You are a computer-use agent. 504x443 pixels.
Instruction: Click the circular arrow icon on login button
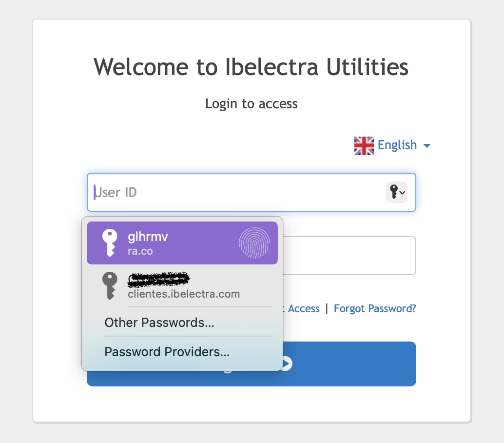[x=286, y=363]
